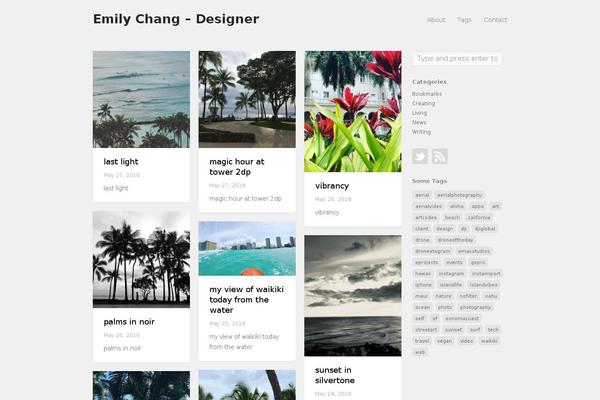Select the 'droneoftheday' tag
Image resolution: width=600 pixels, height=400 pixels.
[x=456, y=240]
